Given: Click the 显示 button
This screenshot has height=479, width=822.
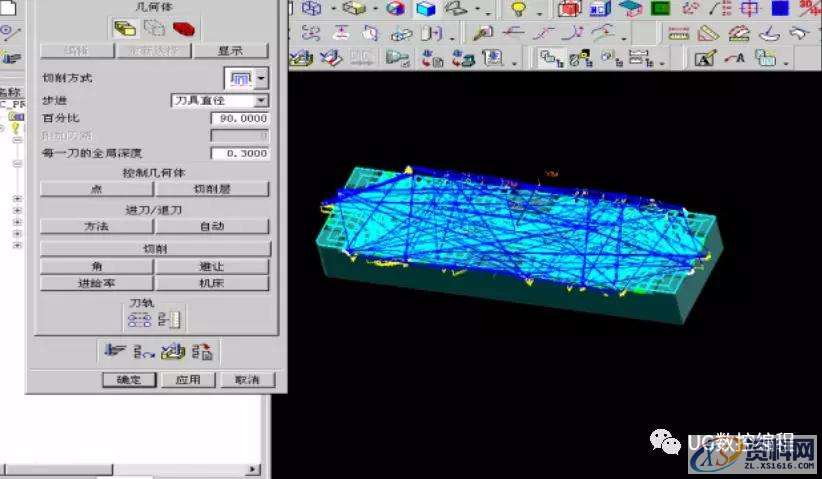Looking at the screenshot, I should click(230, 50).
